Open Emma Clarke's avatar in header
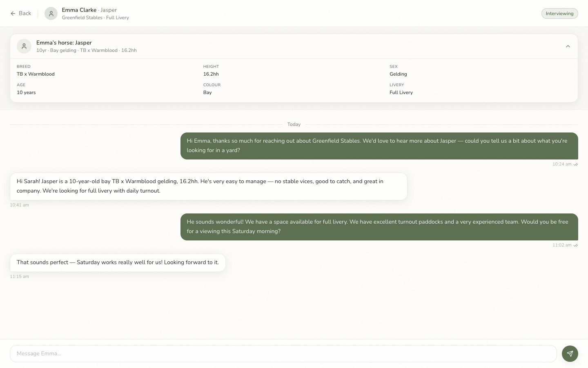The width and height of the screenshot is (588, 368). coord(51,13)
